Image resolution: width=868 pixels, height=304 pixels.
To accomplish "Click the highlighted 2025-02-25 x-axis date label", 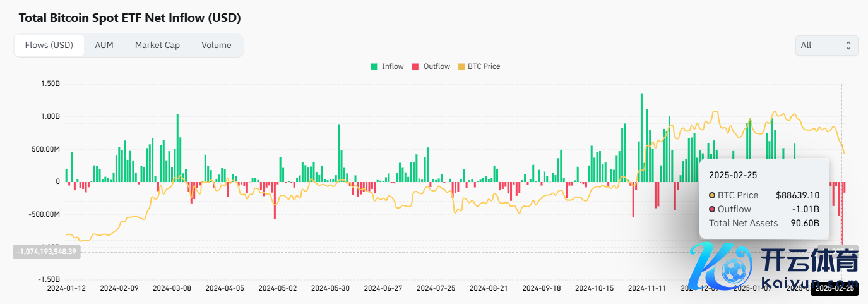I will [x=833, y=288].
